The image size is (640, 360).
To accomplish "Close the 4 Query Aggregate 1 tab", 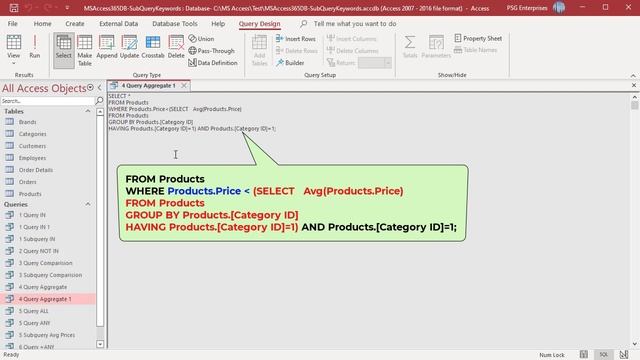I will tap(184, 86).
